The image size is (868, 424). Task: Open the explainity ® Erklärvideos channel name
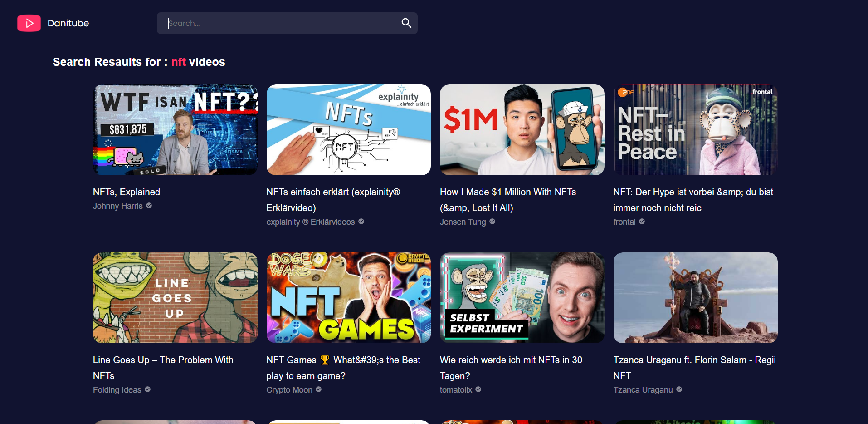[311, 222]
